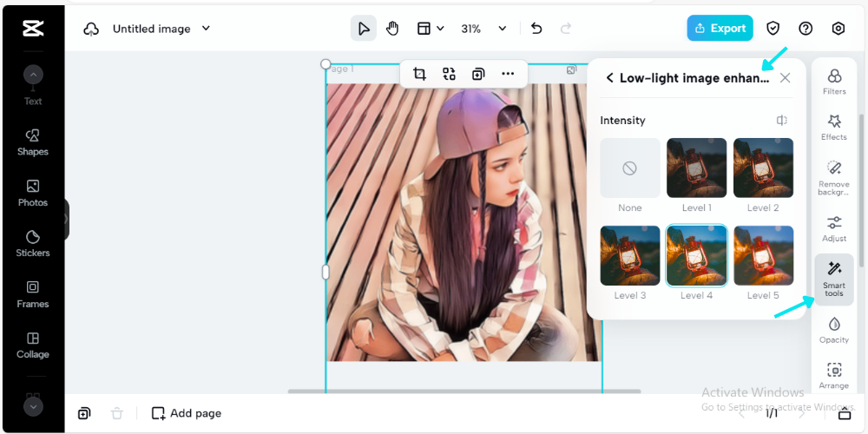This screenshot has width=868, height=434.
Task: Open the Photos panel
Action: point(33,194)
